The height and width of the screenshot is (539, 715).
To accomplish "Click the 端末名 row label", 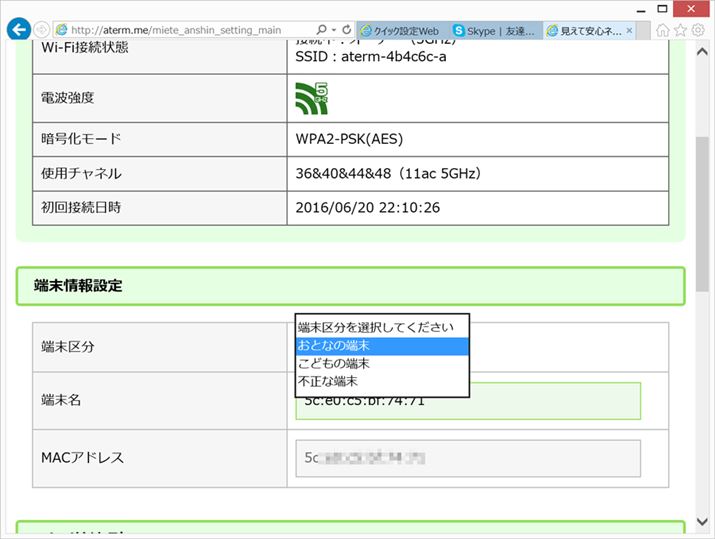I will 61,400.
